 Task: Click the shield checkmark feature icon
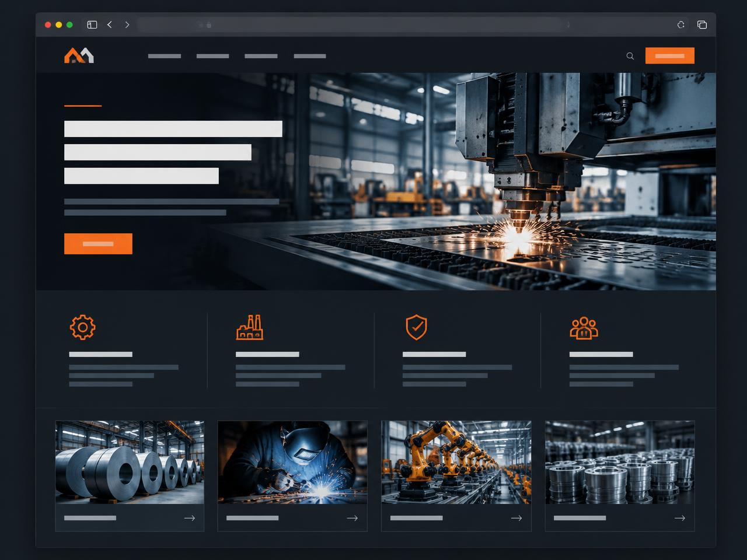(416, 327)
